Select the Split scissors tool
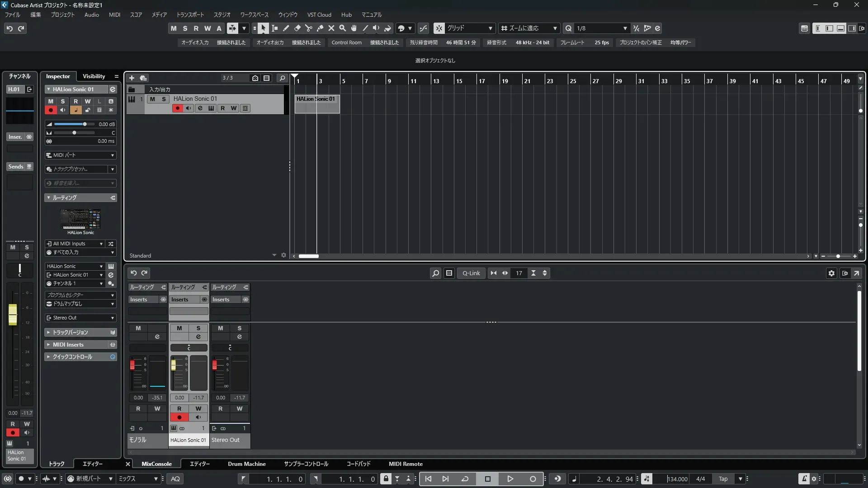The image size is (868, 488). (x=309, y=28)
